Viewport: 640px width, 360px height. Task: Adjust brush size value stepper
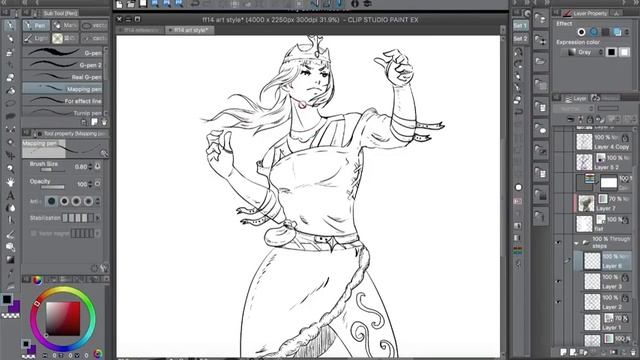[x=90, y=167]
